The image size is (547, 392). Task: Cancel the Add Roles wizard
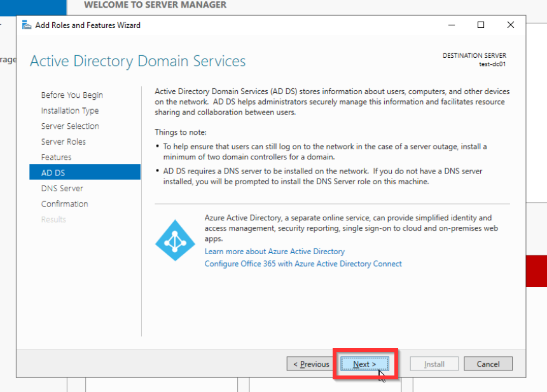pyautogui.click(x=488, y=364)
